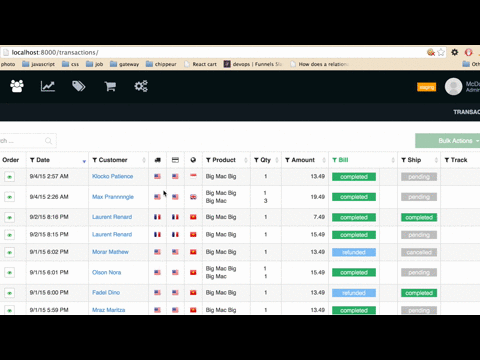Click pending ship badge for Olson Nora
Image resolution: width=480 pixels, height=360 pixels.
pos(419,273)
